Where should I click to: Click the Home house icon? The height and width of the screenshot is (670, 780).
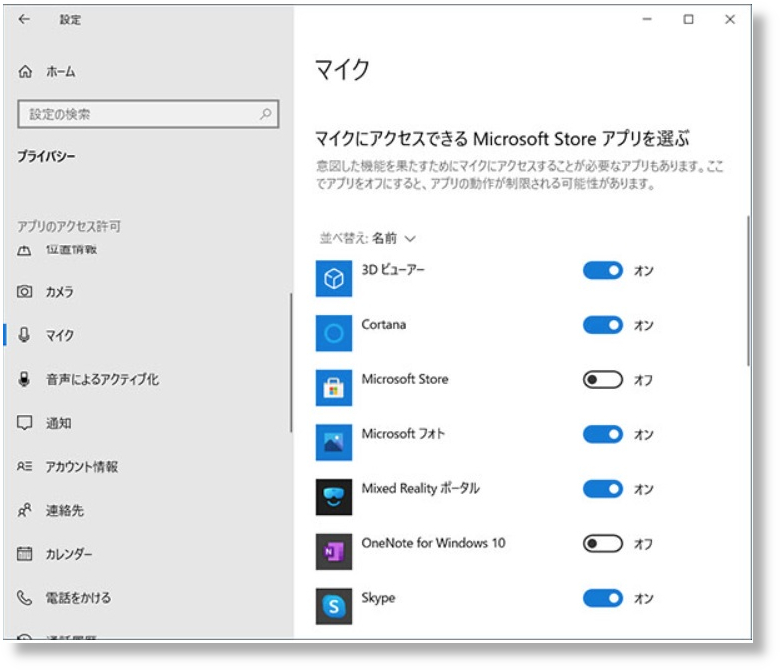pos(25,72)
